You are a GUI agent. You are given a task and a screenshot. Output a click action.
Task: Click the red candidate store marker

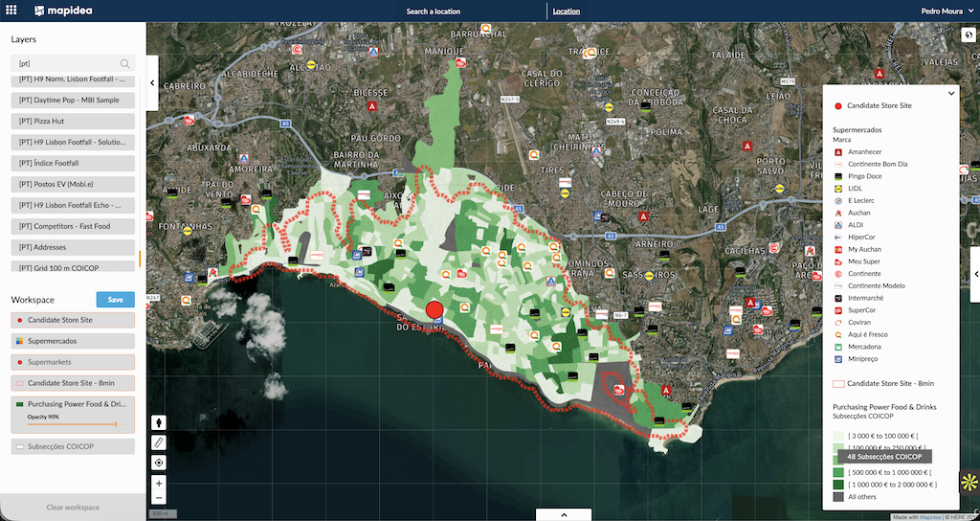434,309
